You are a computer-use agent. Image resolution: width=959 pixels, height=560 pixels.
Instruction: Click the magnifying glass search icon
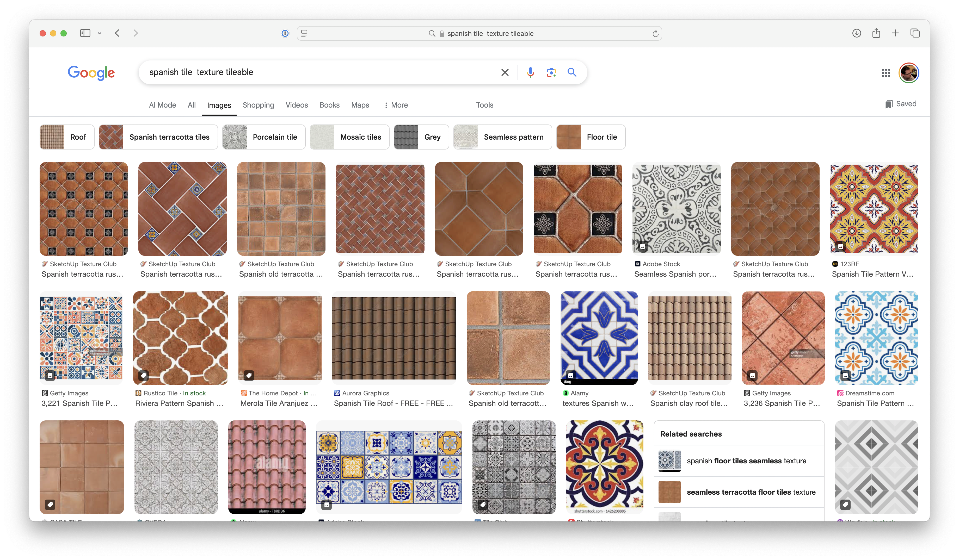[x=572, y=72]
